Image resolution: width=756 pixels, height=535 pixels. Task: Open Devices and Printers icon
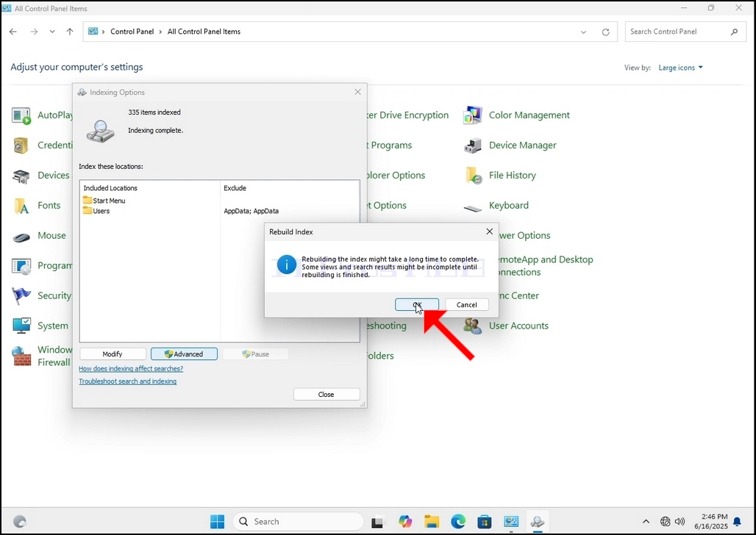21,176
